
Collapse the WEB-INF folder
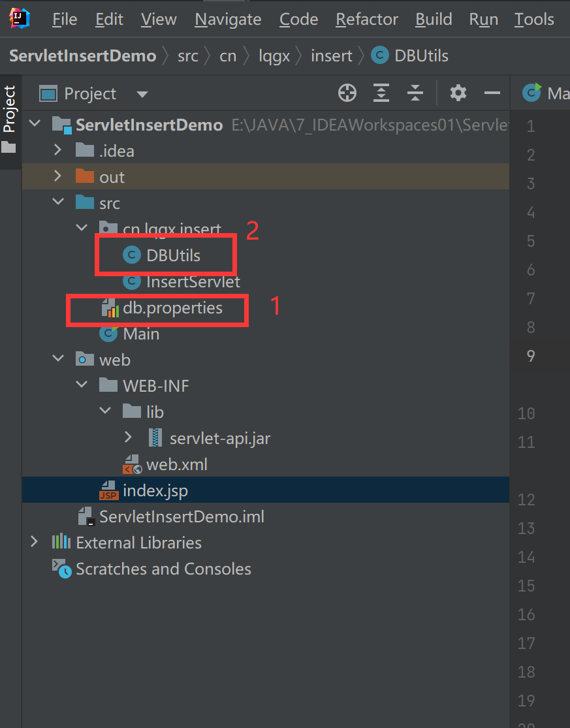coord(82,384)
